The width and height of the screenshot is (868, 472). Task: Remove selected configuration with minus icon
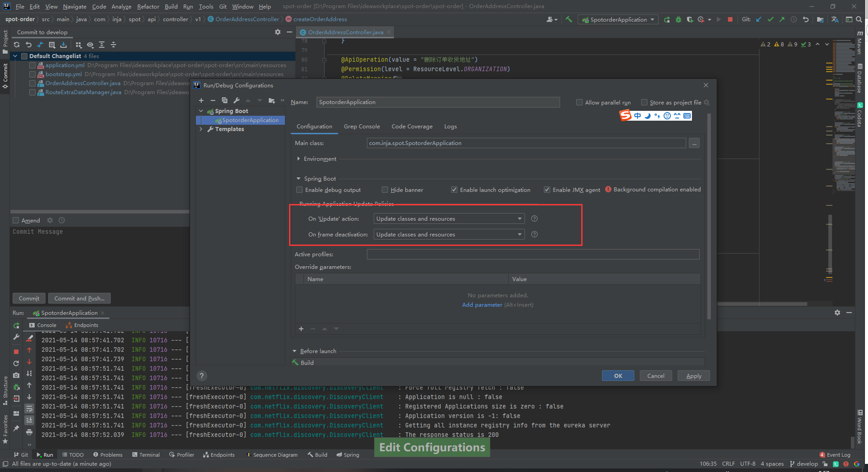(x=213, y=101)
